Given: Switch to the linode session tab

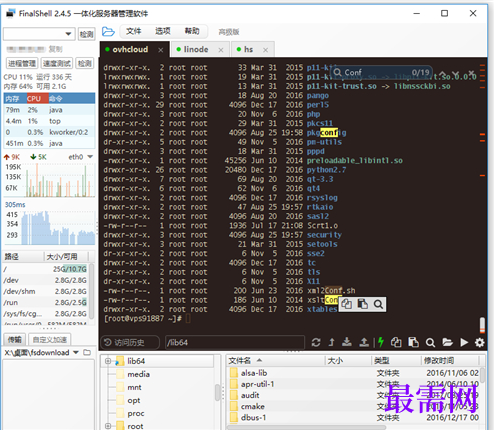Looking at the screenshot, I should point(196,49).
